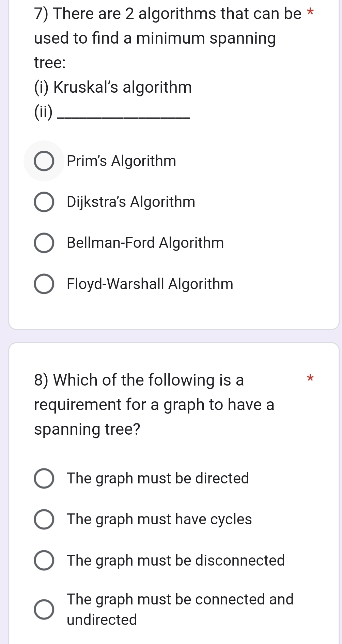Click the label text 'Dijkstra's Algorithm'
This screenshot has height=644, width=342.
tap(130, 202)
